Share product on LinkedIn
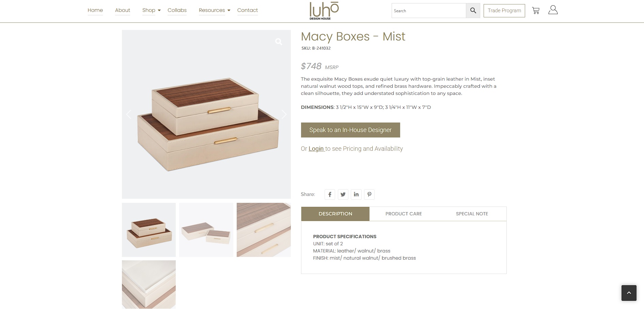 click(x=356, y=194)
